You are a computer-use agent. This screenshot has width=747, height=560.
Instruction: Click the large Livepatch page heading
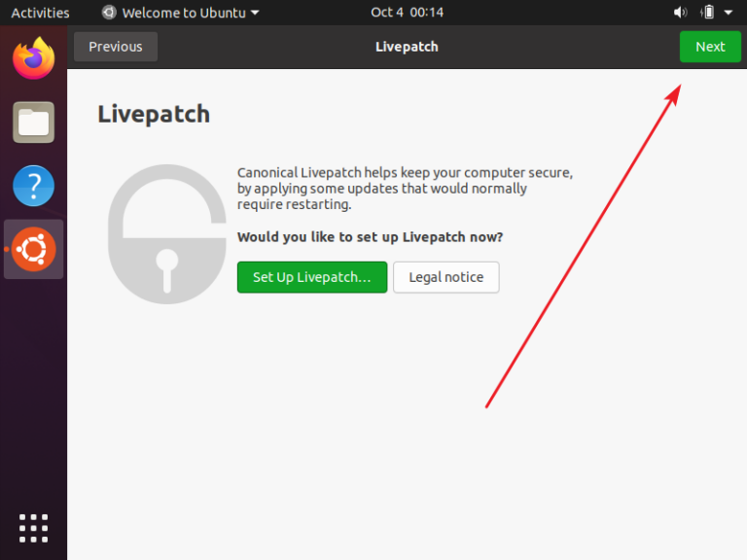pyautogui.click(x=154, y=114)
